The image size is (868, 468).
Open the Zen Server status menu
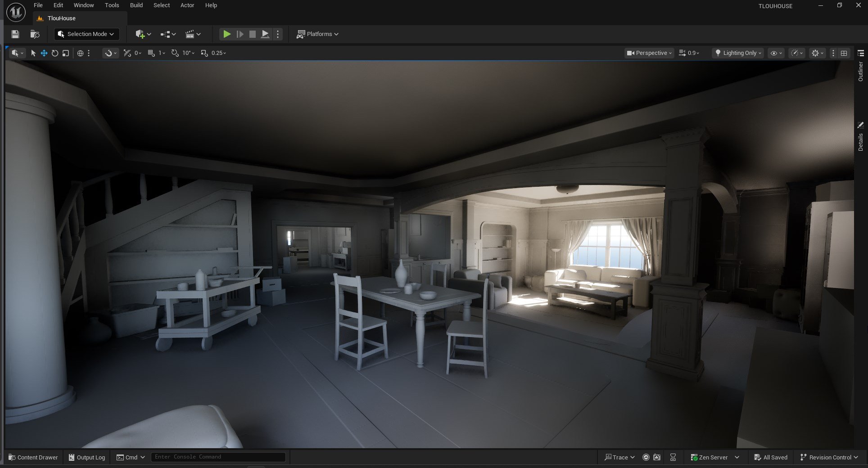[715, 457]
